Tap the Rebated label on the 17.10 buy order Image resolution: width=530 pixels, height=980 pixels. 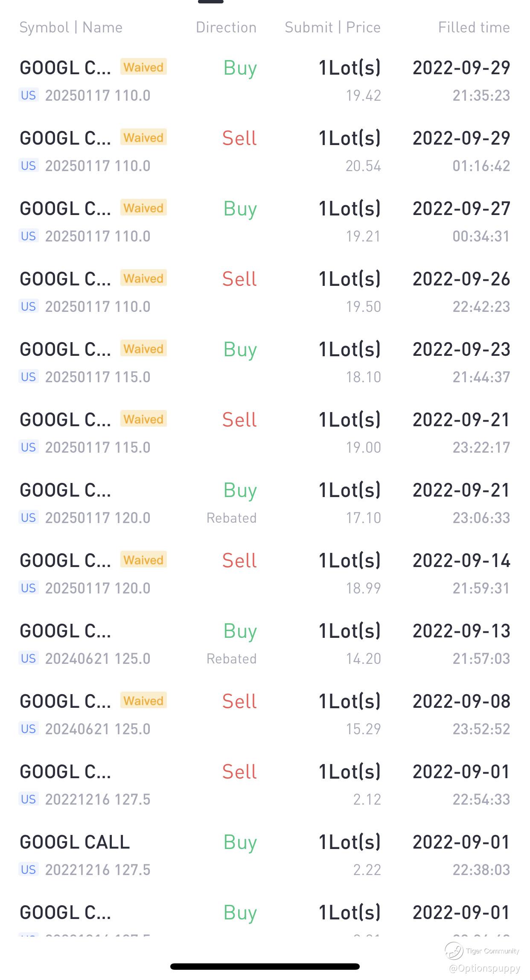(x=231, y=518)
